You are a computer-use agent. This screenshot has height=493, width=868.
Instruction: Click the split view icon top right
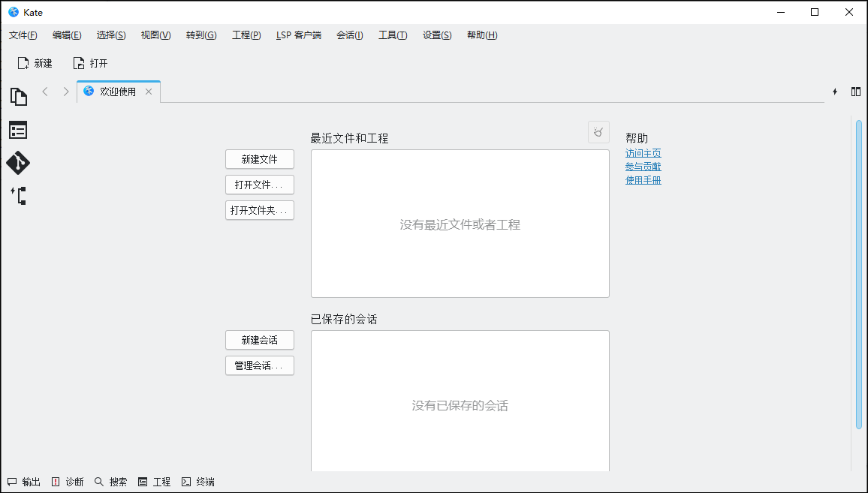856,91
